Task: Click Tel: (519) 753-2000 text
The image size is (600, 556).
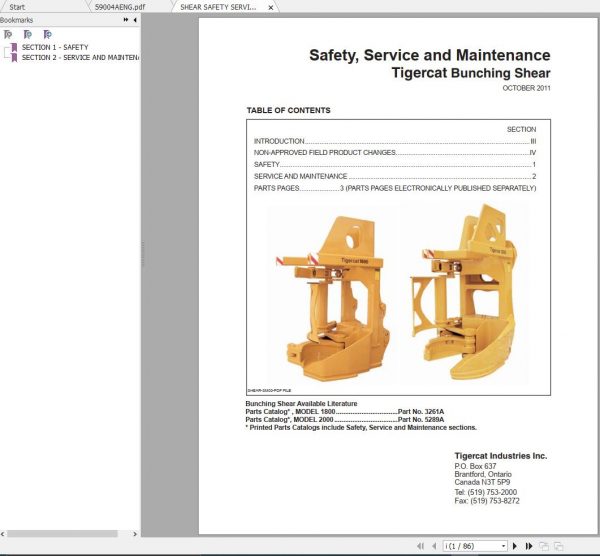Action: pyautogui.click(x=486, y=492)
